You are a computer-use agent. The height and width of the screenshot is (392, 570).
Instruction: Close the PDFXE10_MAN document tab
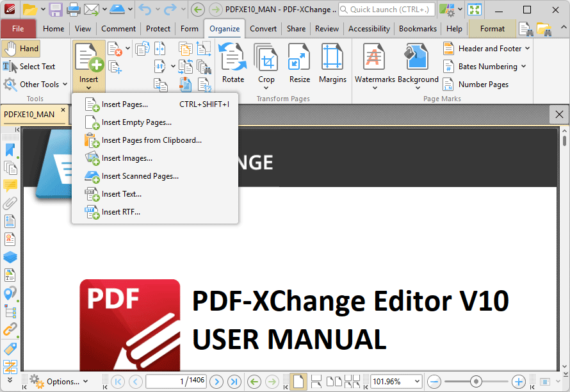63,110
